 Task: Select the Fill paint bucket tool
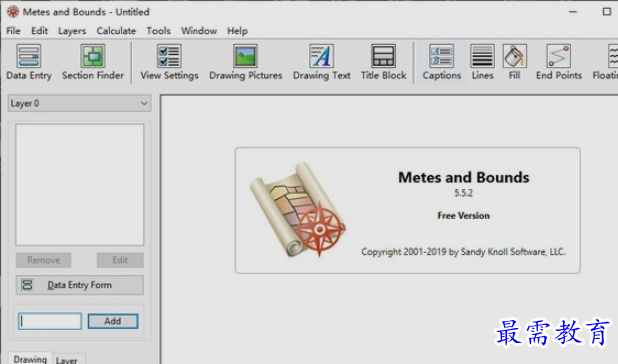tap(514, 62)
